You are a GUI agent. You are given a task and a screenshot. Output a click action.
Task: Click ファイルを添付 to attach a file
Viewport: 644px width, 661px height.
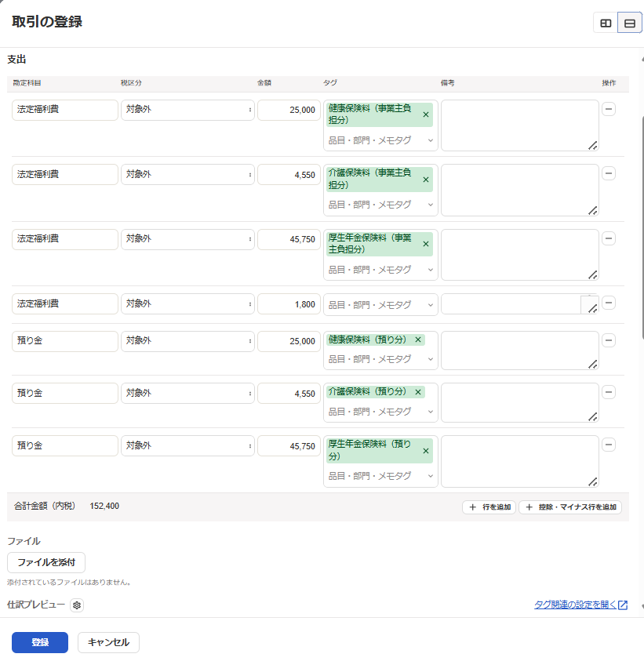(46, 562)
